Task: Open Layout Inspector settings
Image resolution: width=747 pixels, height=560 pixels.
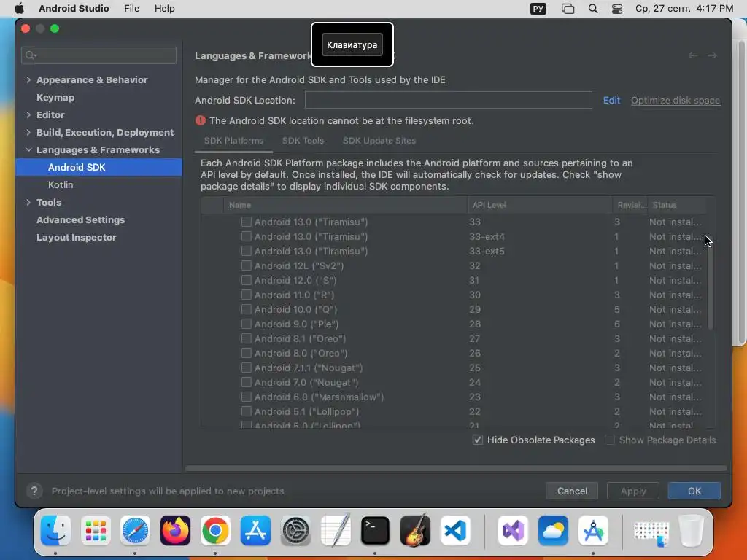Action: 76,237
